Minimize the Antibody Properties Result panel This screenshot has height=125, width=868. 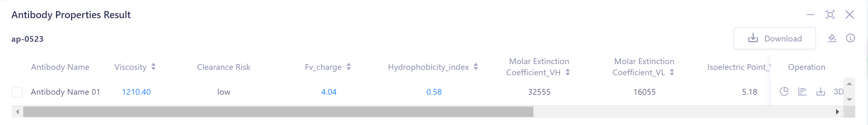point(810,14)
